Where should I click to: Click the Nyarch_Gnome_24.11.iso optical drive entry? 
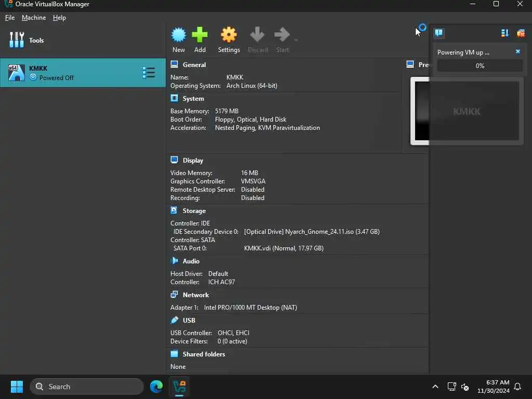(x=312, y=232)
